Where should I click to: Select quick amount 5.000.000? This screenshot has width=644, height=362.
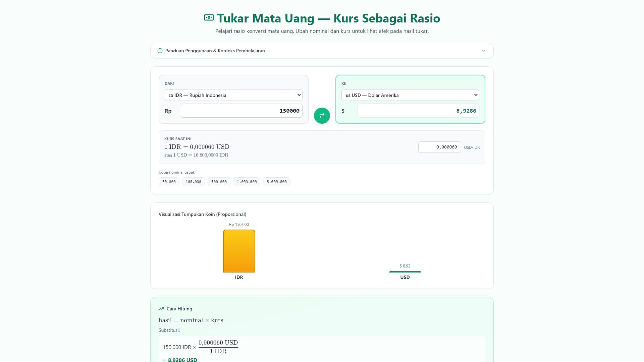(277, 182)
